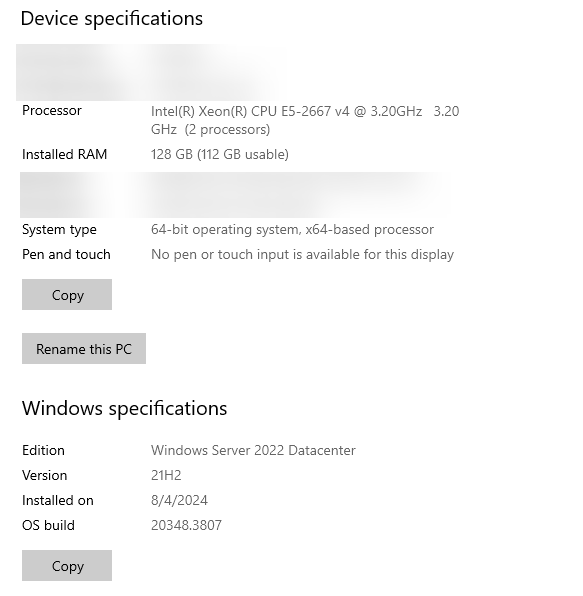This screenshot has height=596, width=583.
Task: Copy the Windows specifications
Action: [x=67, y=566]
